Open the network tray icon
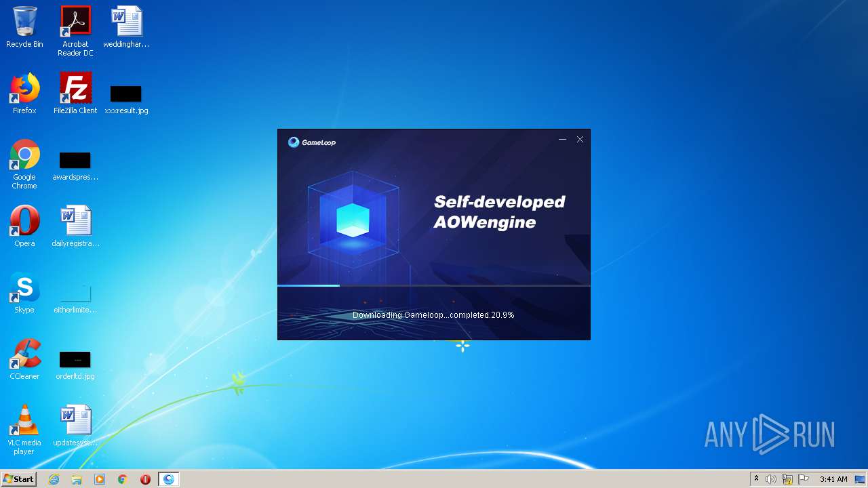 pos(787,479)
